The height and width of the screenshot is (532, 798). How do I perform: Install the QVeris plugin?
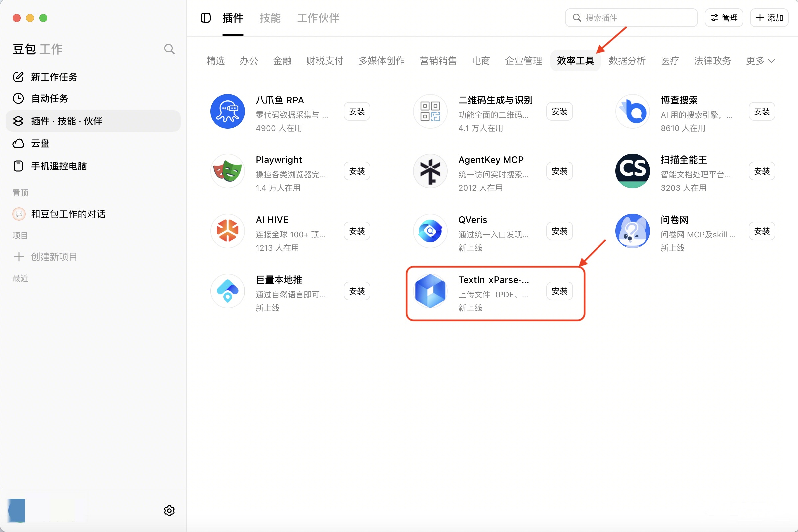(x=560, y=231)
